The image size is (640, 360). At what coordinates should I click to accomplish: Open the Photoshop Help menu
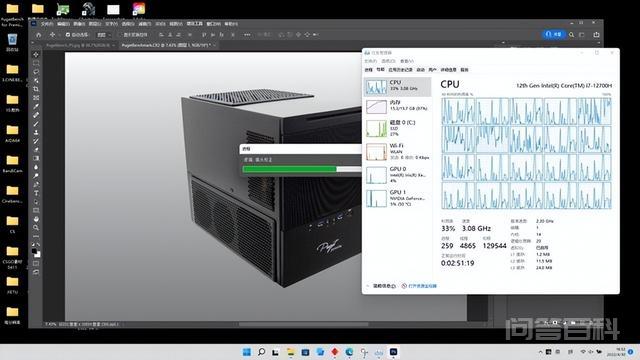pos(231,24)
